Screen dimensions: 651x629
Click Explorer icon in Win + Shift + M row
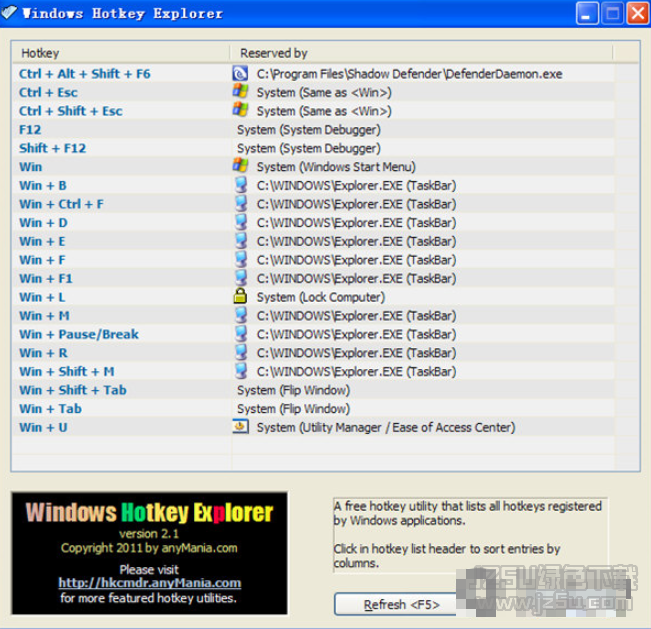click(x=241, y=371)
